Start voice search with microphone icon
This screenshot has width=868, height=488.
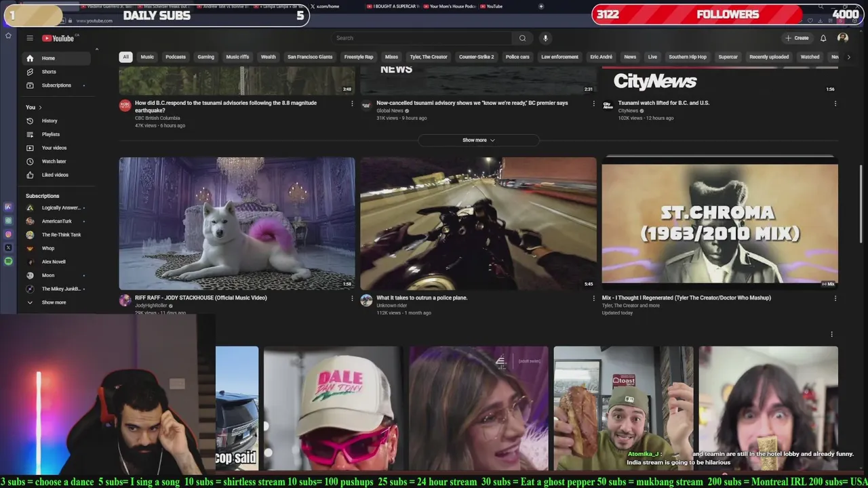click(545, 38)
